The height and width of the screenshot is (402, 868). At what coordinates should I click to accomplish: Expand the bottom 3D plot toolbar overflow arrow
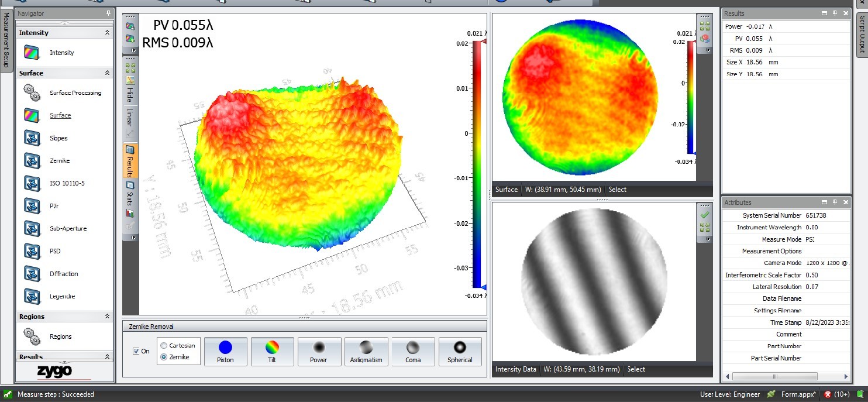[134, 237]
